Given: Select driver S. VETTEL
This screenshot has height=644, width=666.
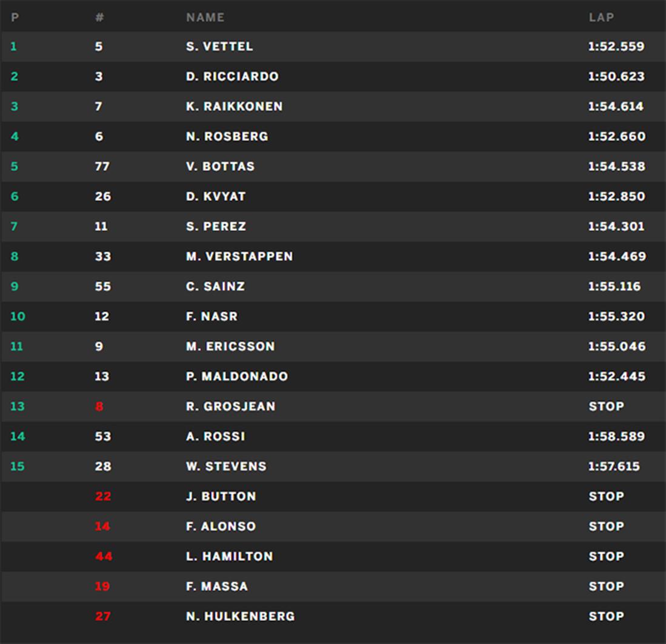Looking at the screenshot, I should [x=219, y=47].
